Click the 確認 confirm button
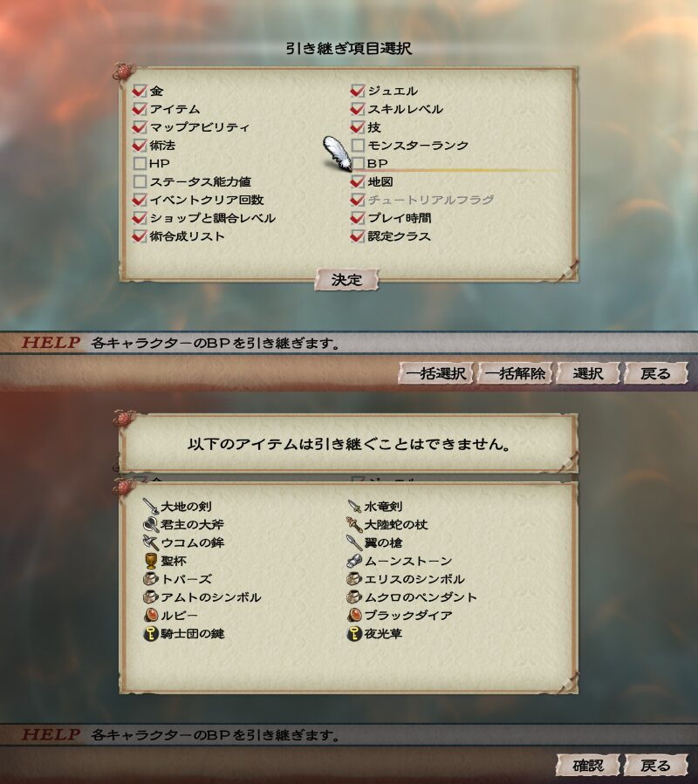 [588, 765]
